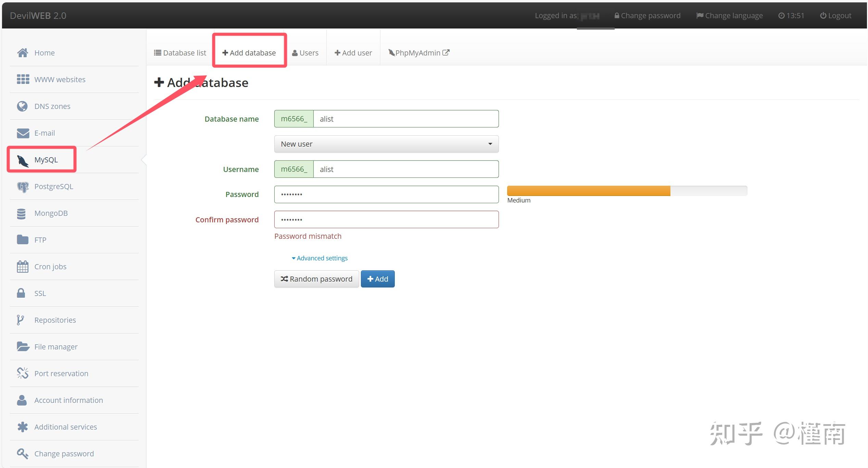Click the MongoDB database stack icon
The height and width of the screenshot is (468, 868).
pos(21,213)
